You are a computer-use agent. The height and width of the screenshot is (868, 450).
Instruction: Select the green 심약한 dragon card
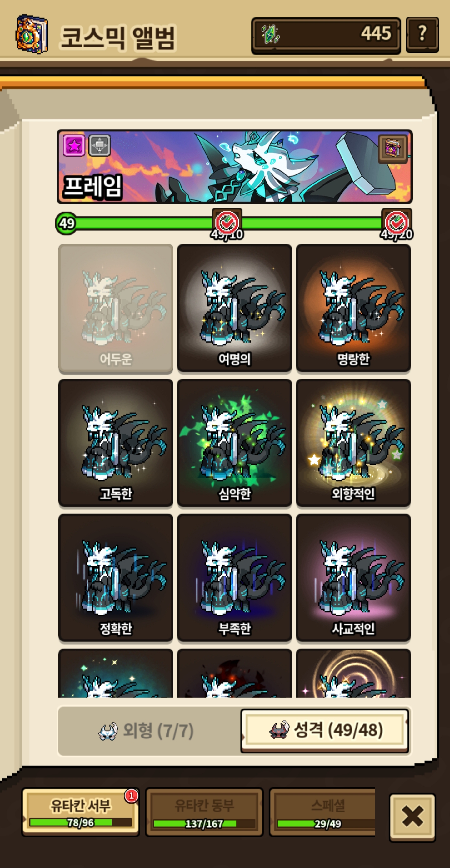tap(234, 443)
